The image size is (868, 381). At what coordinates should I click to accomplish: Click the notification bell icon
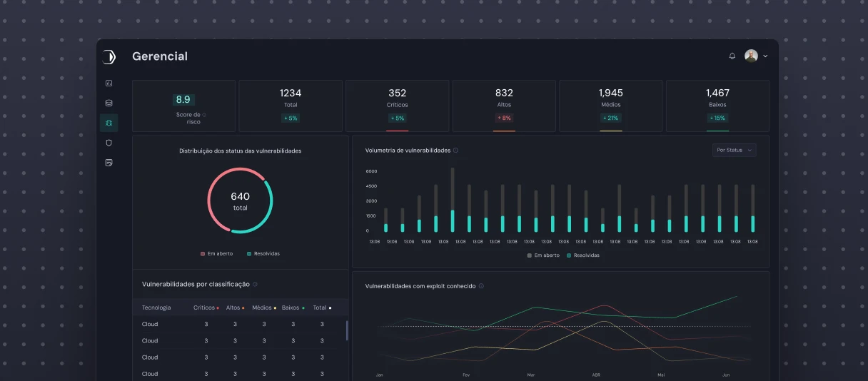coord(732,56)
